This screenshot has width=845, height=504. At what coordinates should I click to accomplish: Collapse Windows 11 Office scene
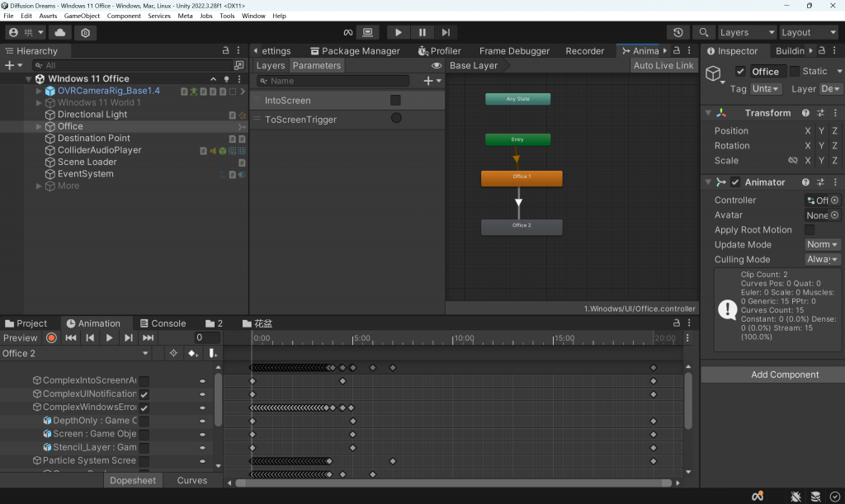(28, 78)
